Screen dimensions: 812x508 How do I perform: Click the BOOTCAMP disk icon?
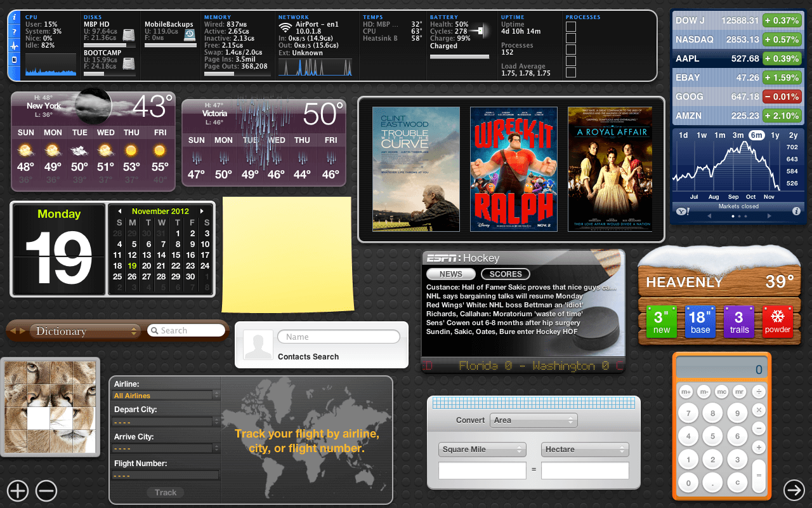point(129,64)
